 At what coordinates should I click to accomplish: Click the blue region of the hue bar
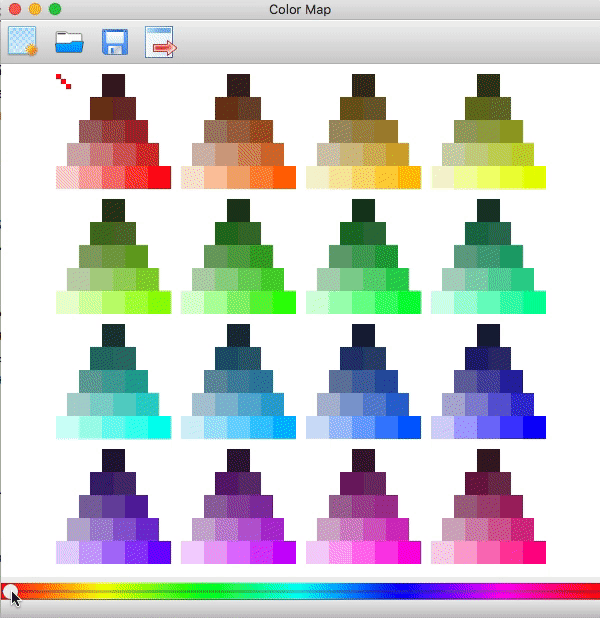(402, 591)
